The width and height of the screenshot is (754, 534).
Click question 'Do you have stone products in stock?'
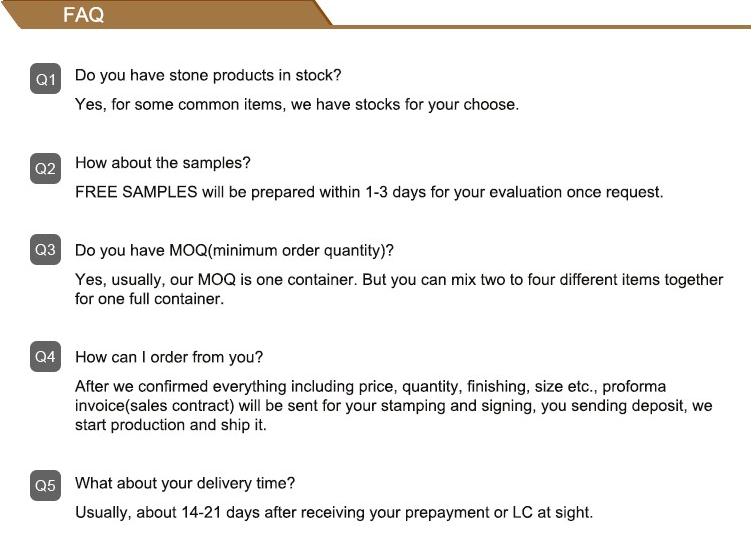(x=208, y=75)
